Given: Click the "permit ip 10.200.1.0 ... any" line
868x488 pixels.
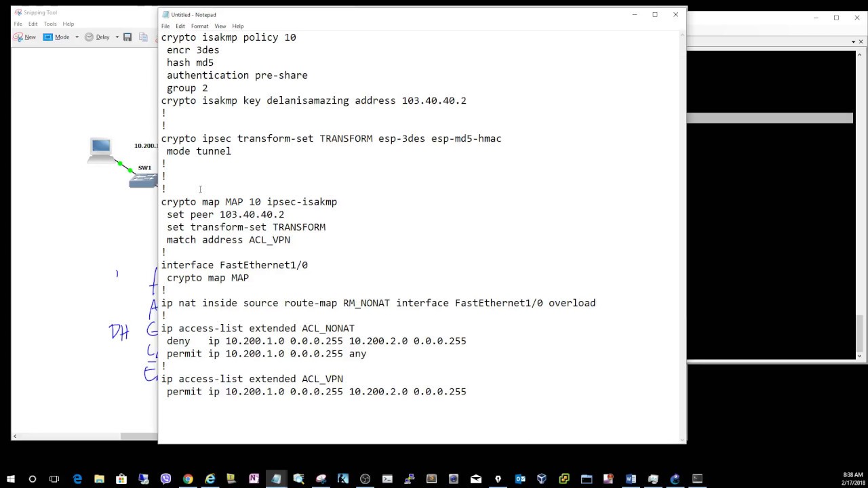Looking at the screenshot, I should 267,354.
